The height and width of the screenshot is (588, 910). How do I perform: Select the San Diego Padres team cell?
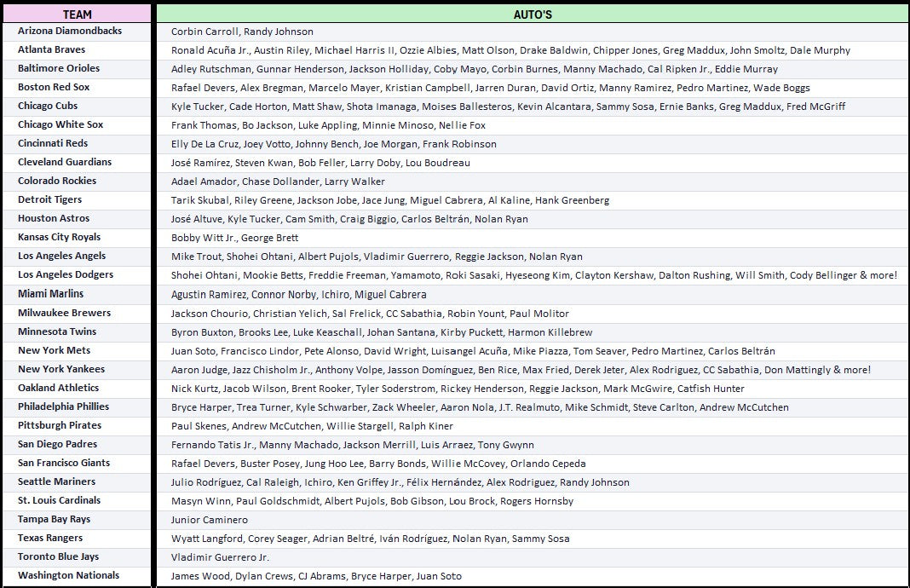(x=77, y=445)
